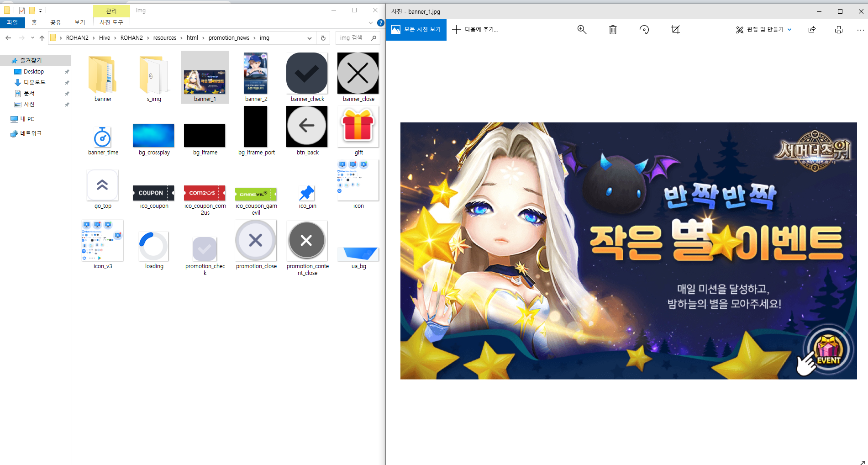Click 모든 사진 보기 button
The image size is (868, 465).
coord(416,30)
